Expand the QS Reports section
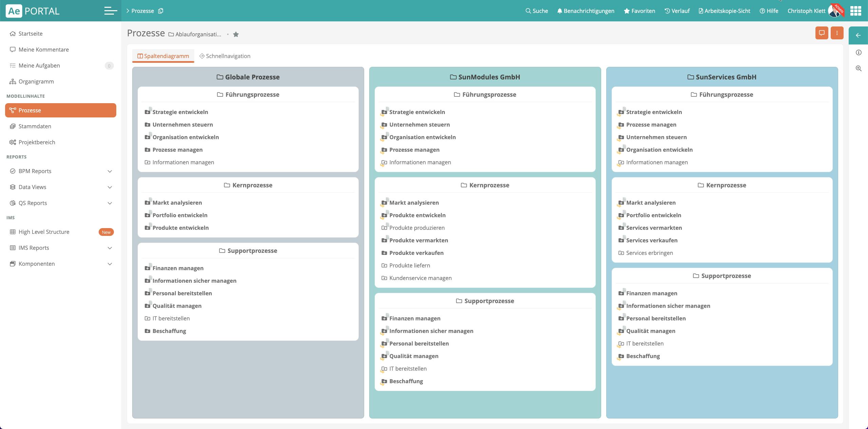Image resolution: width=868 pixels, height=429 pixels. click(x=110, y=203)
